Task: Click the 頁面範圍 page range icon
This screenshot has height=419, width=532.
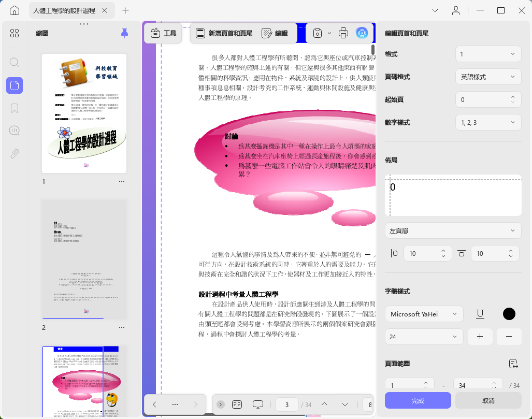Action: 513,364
